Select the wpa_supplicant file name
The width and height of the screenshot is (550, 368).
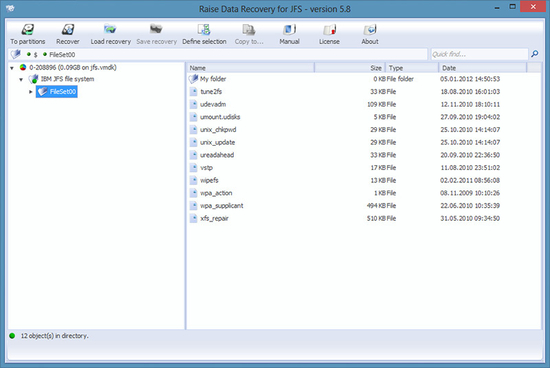click(x=221, y=206)
